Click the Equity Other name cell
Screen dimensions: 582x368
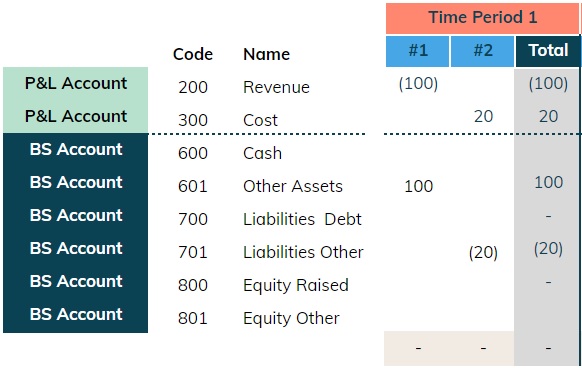point(291,319)
